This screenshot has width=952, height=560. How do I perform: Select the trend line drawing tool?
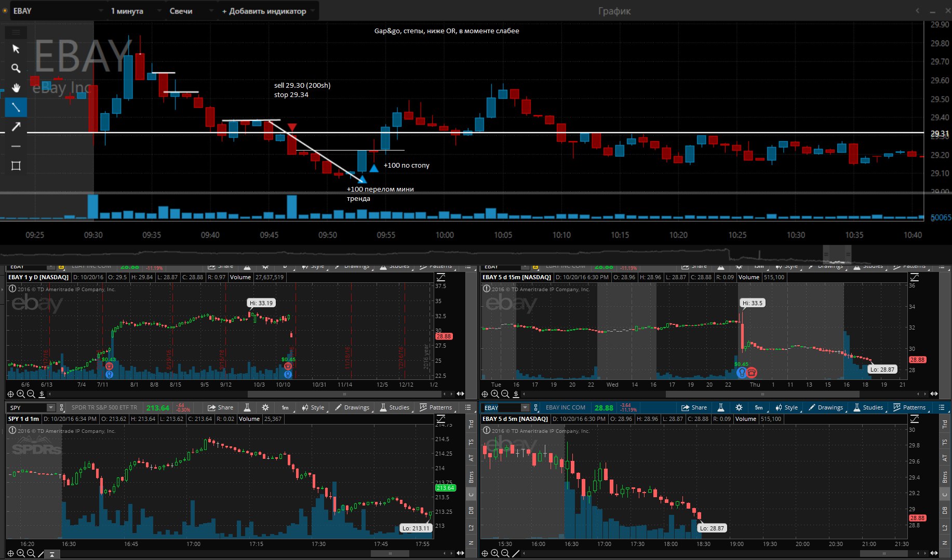(x=16, y=107)
